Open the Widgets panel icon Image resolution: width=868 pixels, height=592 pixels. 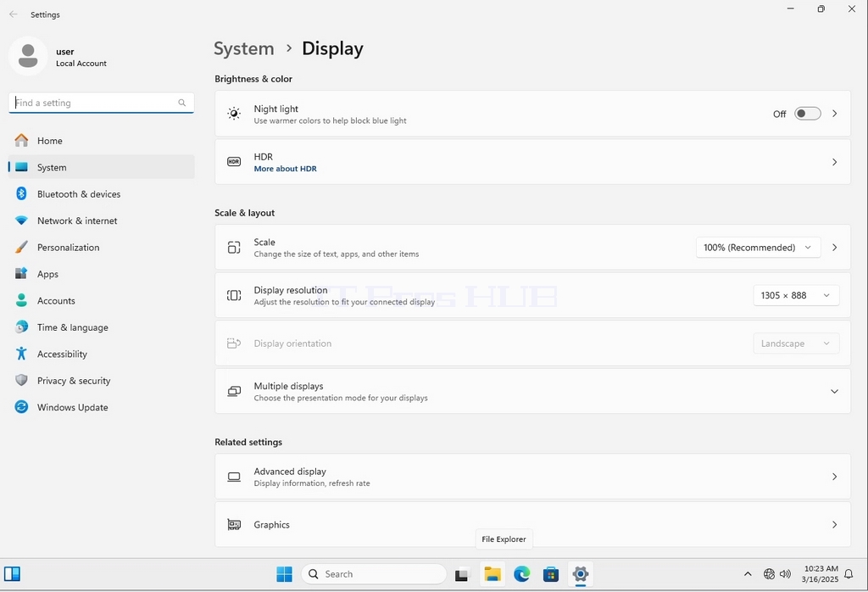[12, 573]
